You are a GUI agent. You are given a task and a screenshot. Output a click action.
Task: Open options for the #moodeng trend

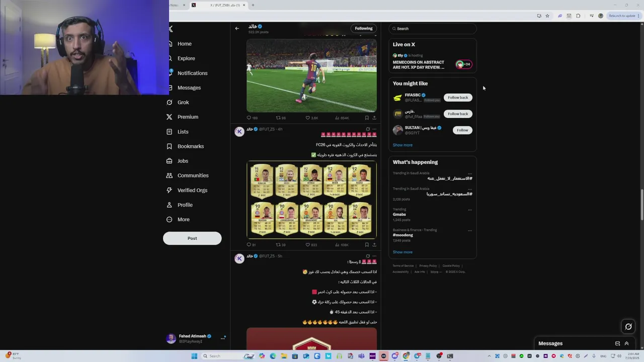click(470, 230)
